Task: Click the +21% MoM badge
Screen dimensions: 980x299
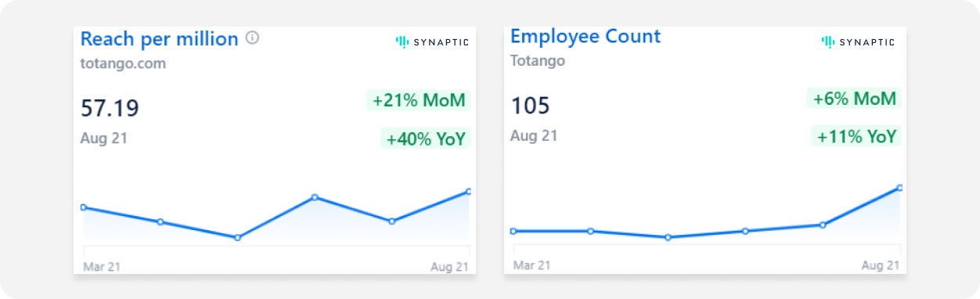Action: coord(419,100)
